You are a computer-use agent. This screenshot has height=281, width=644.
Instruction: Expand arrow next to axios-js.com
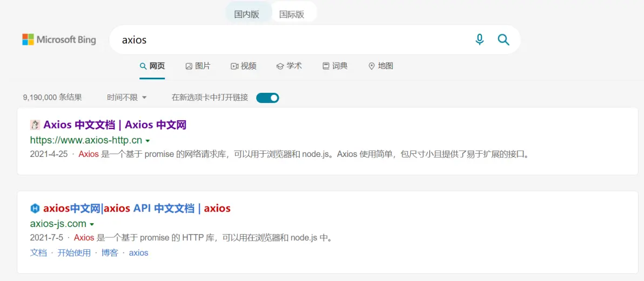[x=92, y=224]
